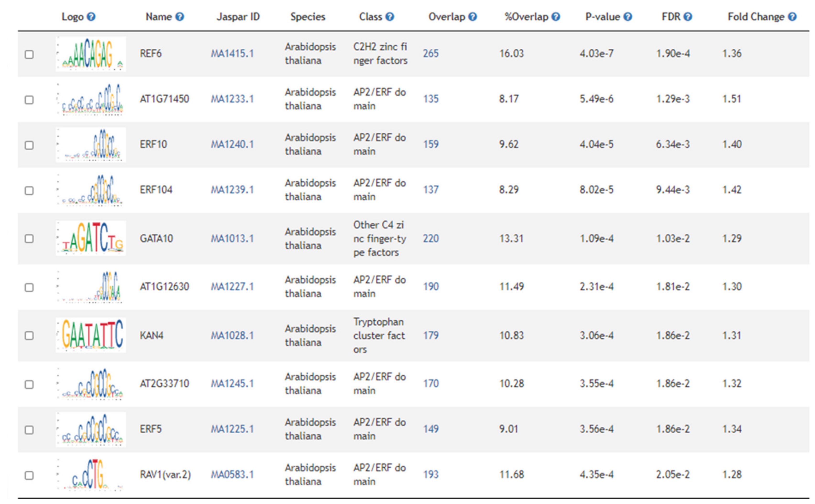Click help icon beside Name column header

[x=180, y=17]
